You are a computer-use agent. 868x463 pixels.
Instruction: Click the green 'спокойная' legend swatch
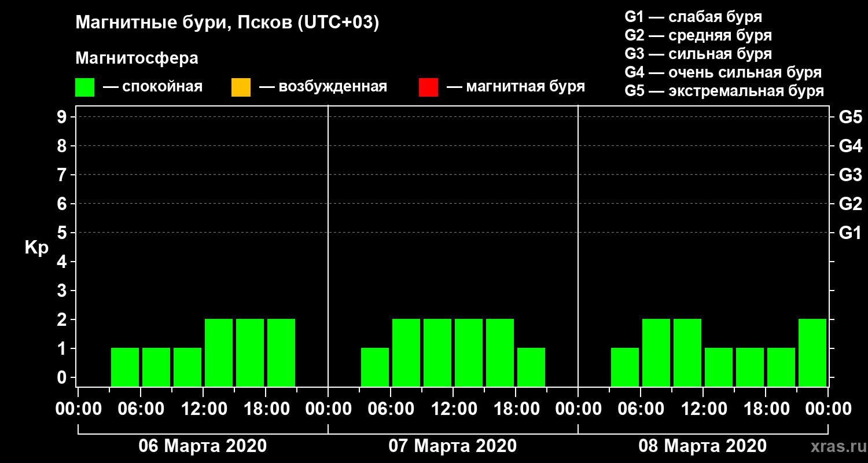(x=84, y=87)
